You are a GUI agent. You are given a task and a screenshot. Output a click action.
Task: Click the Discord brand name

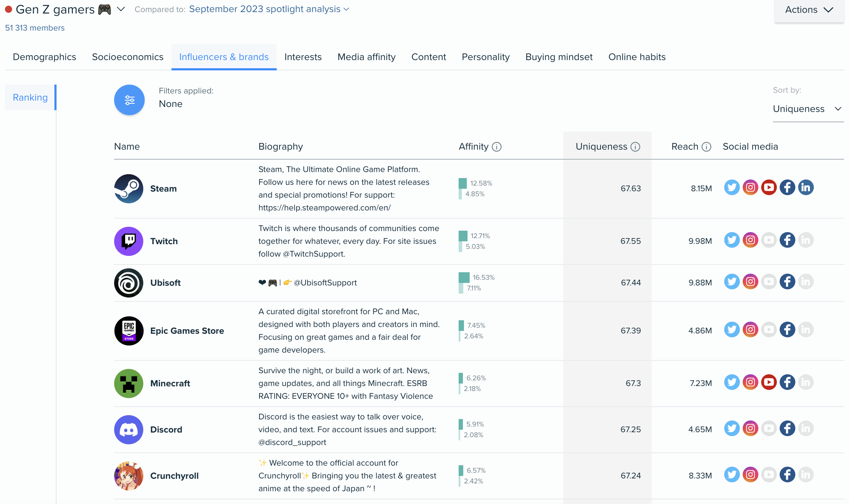click(x=166, y=429)
